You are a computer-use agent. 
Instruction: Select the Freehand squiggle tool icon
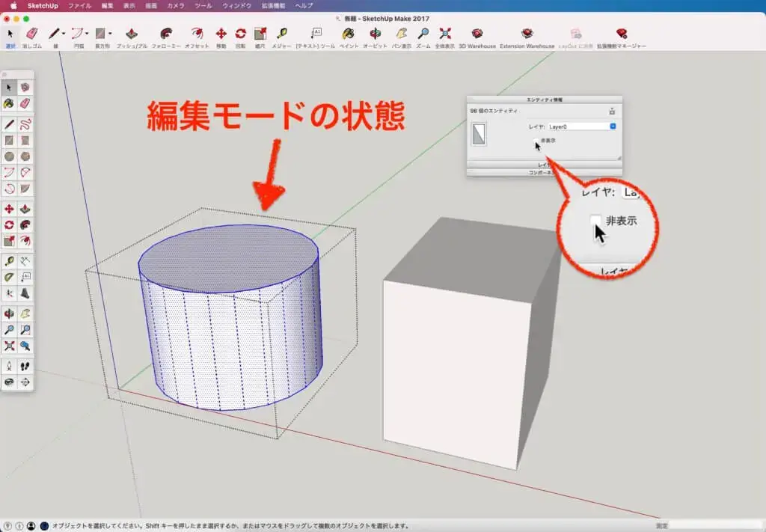click(x=25, y=124)
